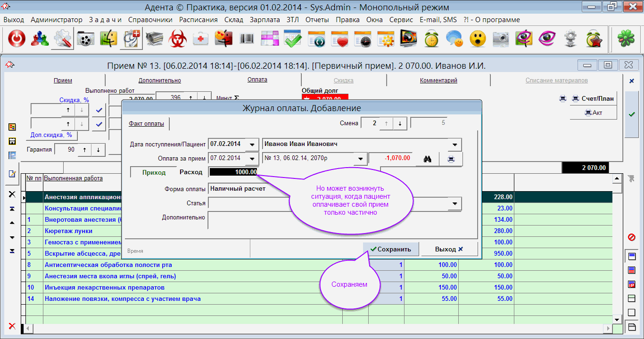This screenshot has height=339, width=644.
Task: Switch to Приход payment type
Action: [154, 173]
